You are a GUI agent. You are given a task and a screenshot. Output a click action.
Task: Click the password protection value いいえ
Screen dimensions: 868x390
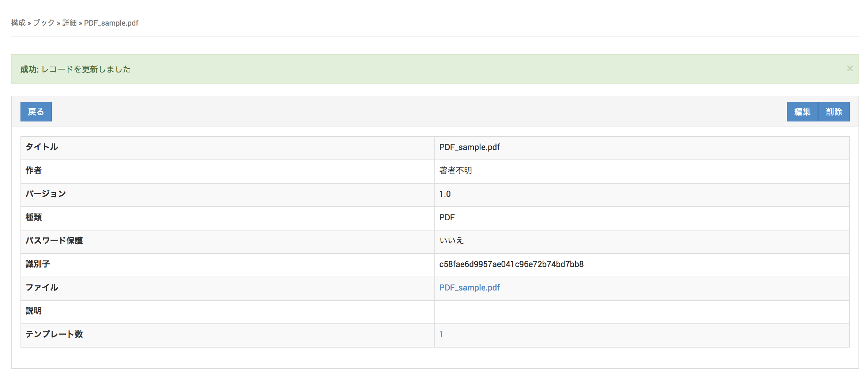tap(452, 241)
